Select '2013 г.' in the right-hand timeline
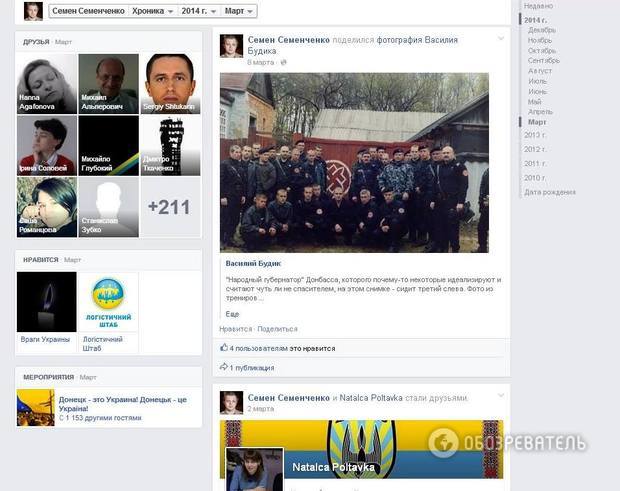Viewport: 620px width, 491px height. tap(536, 134)
